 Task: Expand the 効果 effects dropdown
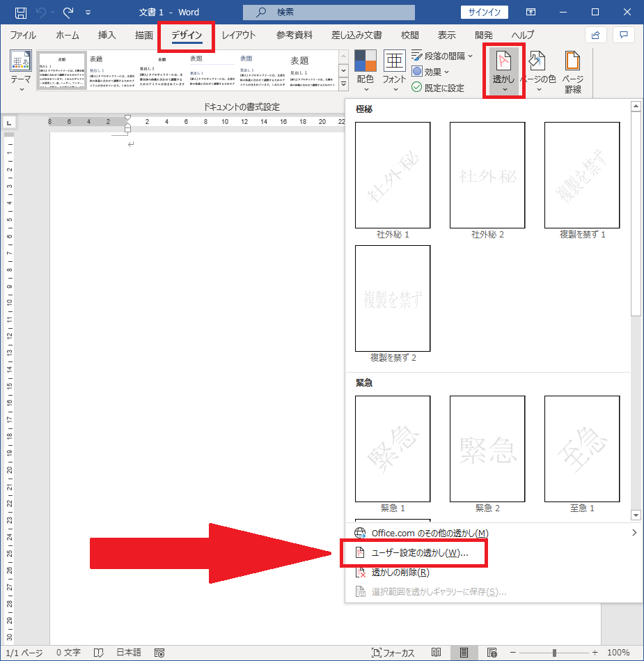(430, 72)
